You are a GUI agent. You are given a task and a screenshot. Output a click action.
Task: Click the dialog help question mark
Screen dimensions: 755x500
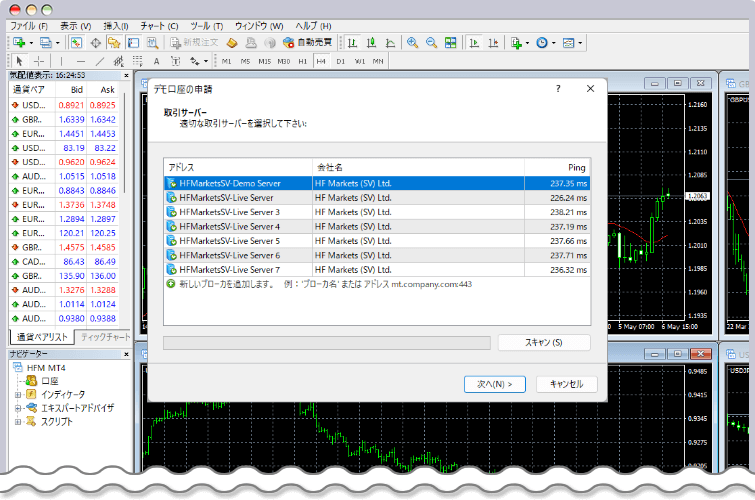(558, 89)
